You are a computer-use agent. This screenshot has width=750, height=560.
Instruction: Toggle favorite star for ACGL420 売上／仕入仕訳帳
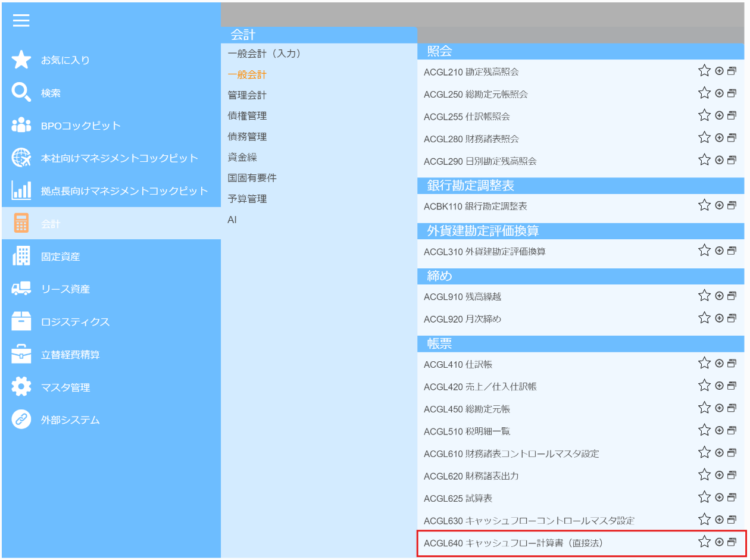[705, 386]
